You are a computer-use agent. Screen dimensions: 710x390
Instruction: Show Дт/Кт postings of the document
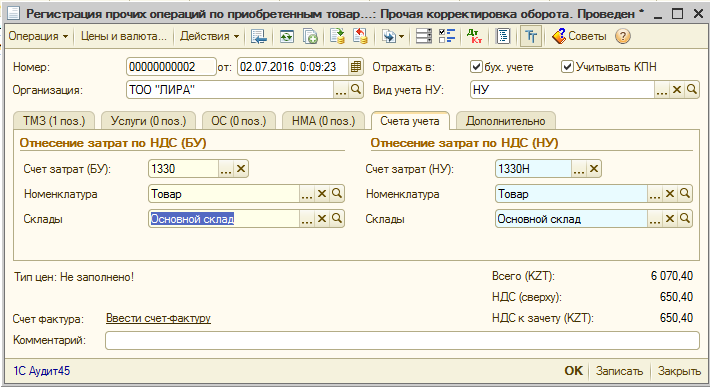point(474,36)
